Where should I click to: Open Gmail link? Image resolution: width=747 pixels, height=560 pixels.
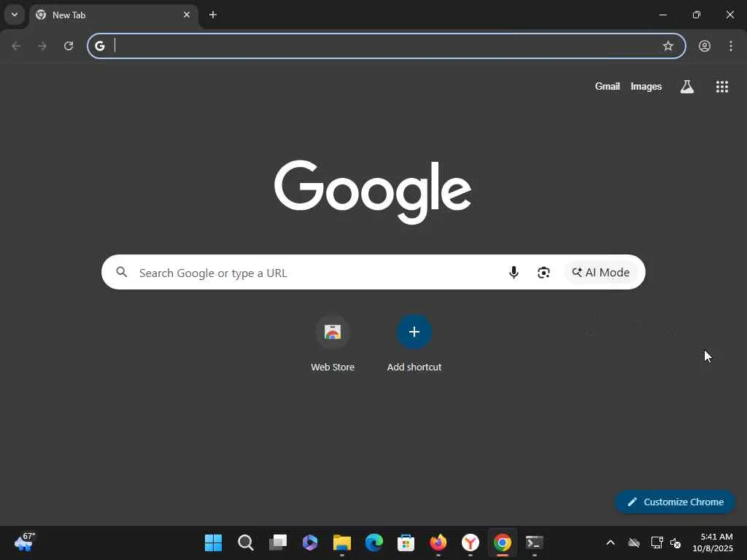coord(608,86)
